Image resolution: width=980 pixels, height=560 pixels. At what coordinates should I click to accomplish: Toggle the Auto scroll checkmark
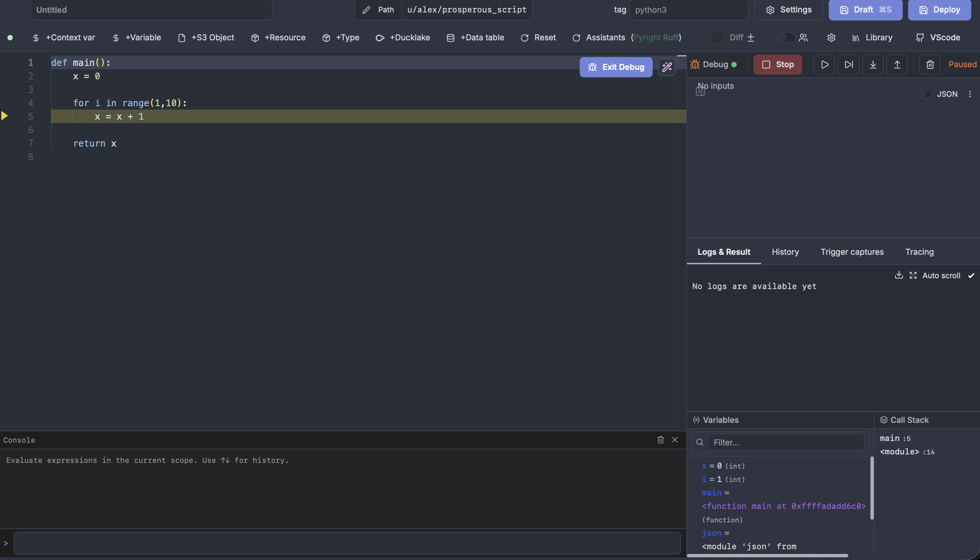click(x=971, y=275)
